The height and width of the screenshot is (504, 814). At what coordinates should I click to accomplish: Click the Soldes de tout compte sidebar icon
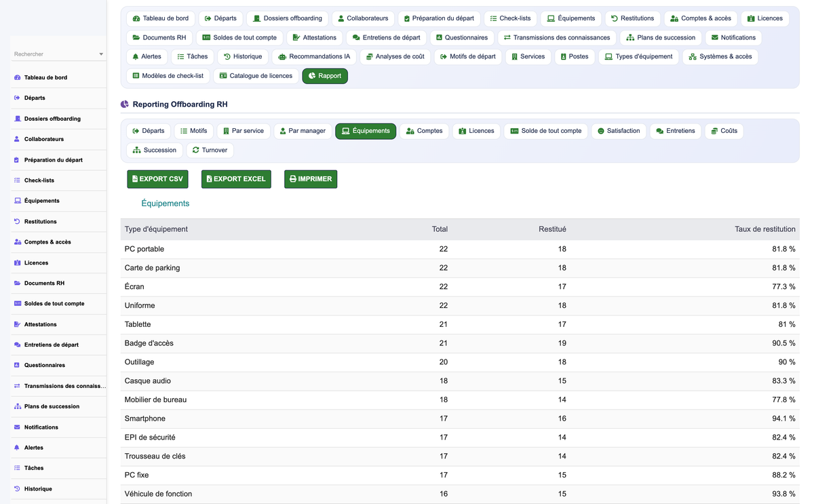(x=17, y=304)
